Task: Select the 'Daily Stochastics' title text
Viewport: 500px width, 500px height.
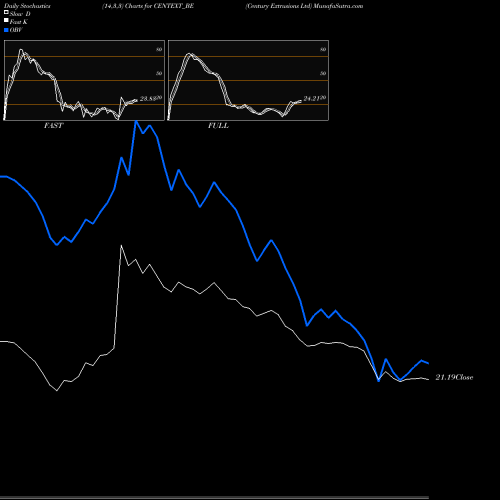Action: [x=27, y=6]
